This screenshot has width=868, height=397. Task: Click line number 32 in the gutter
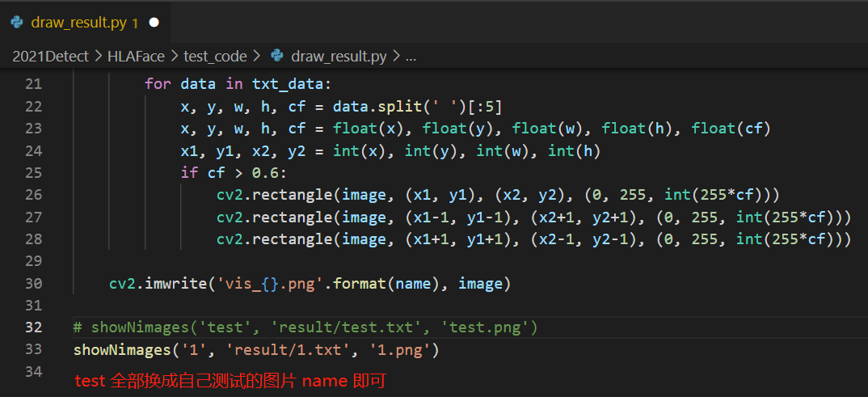[33, 327]
